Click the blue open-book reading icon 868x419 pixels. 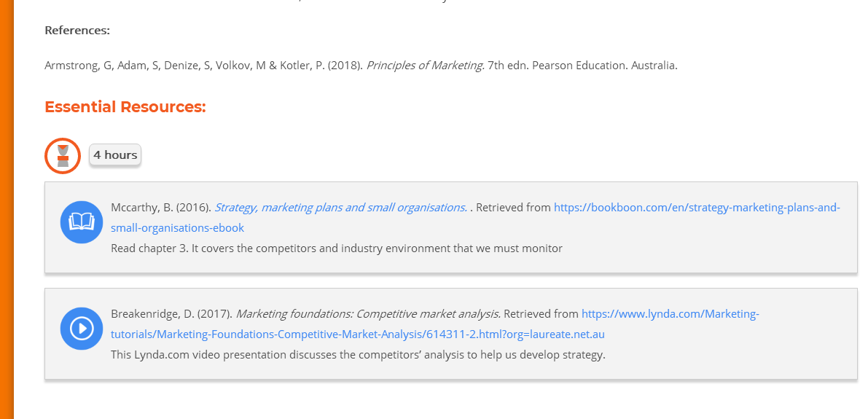coord(82,222)
